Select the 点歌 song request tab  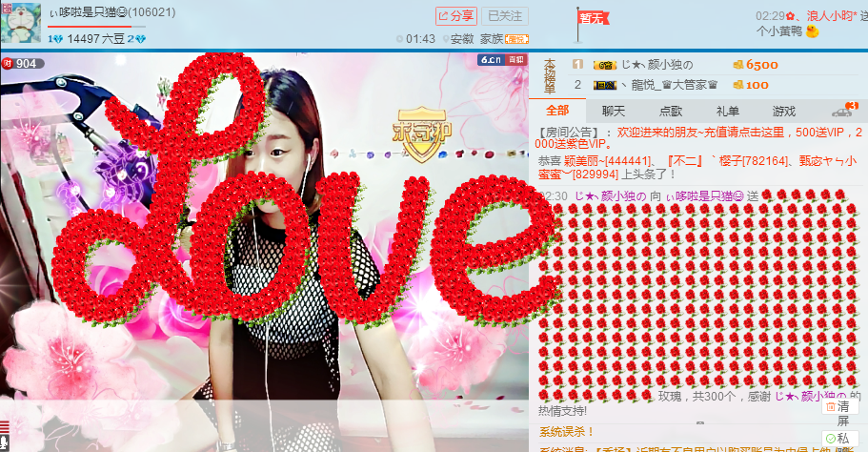(671, 111)
